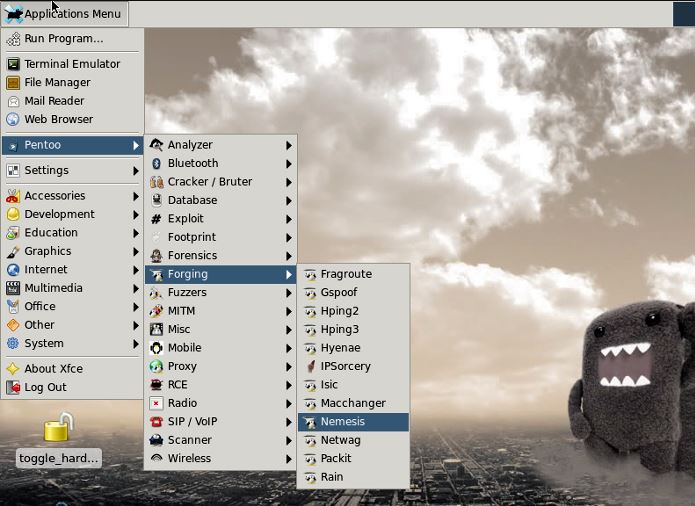Launch Gspoof packet forging tool
The width and height of the screenshot is (695, 506).
(x=353, y=293)
